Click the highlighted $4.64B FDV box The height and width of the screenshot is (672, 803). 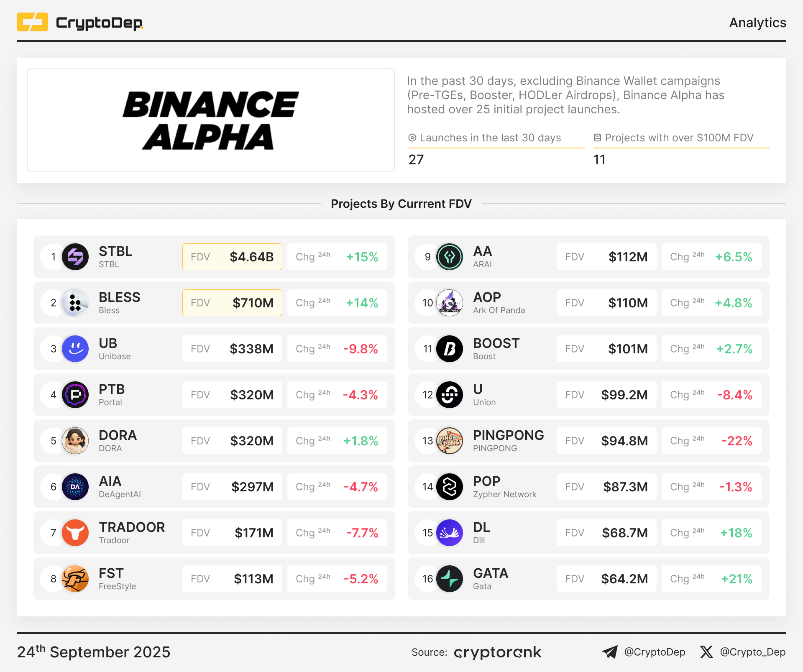pos(232,257)
